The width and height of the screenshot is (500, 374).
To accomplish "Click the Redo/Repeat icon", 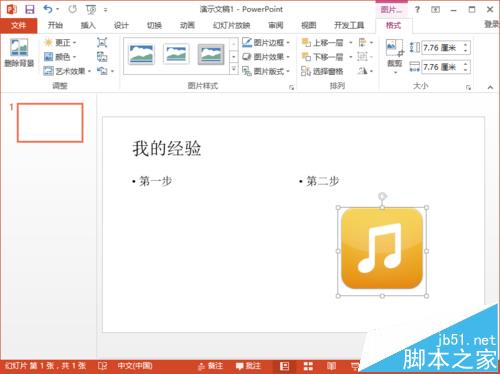I will (72, 9).
